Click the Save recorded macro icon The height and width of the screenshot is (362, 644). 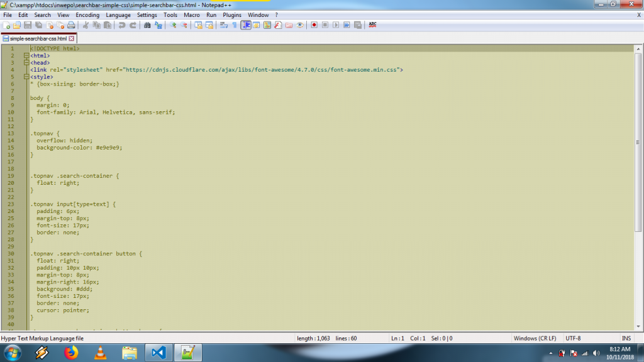click(358, 25)
